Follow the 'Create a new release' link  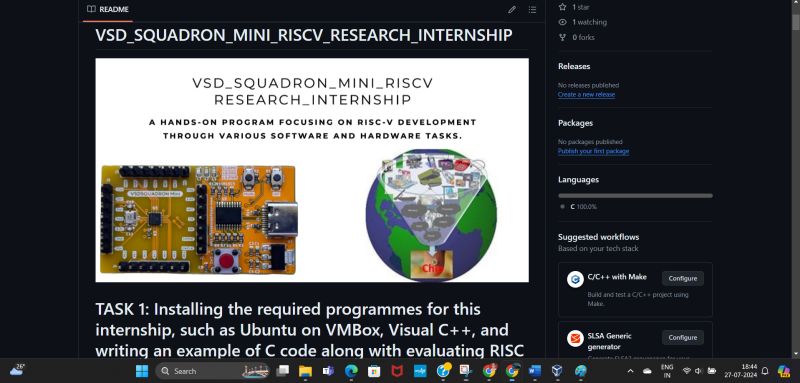pos(586,94)
